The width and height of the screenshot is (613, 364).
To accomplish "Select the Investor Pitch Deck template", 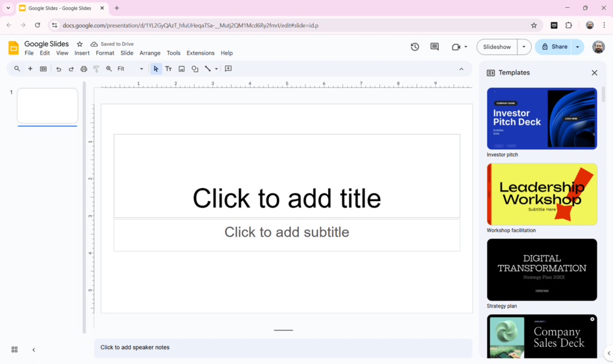I will 541,118.
